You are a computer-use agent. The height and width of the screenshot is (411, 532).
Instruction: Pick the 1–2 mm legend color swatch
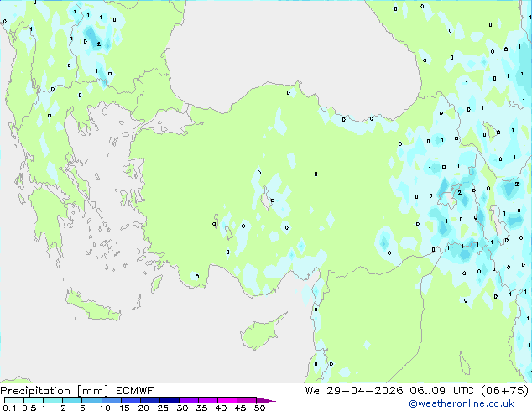point(53,400)
